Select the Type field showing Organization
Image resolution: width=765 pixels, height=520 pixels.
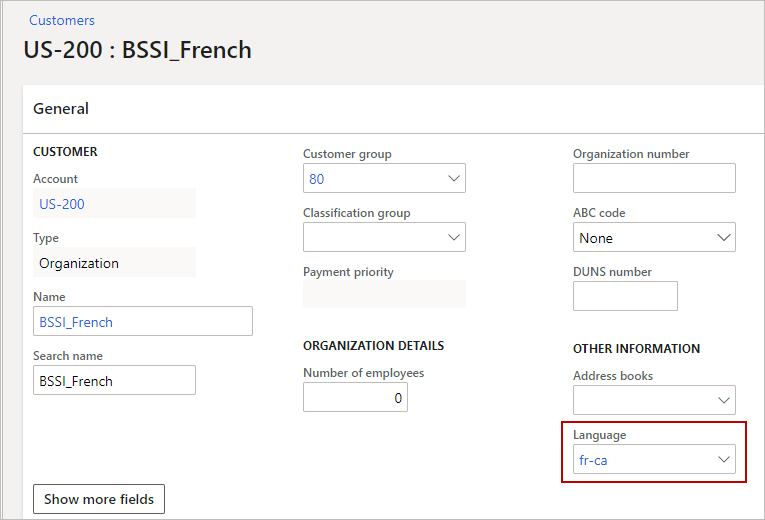pyautogui.click(x=114, y=263)
